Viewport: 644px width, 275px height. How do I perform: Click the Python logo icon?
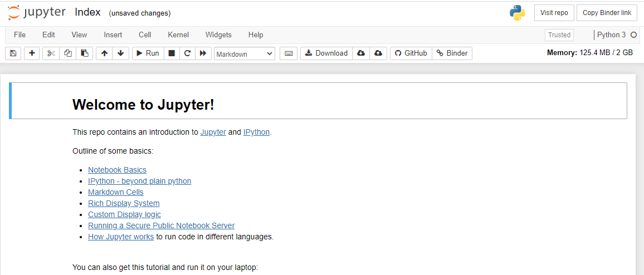pos(517,13)
